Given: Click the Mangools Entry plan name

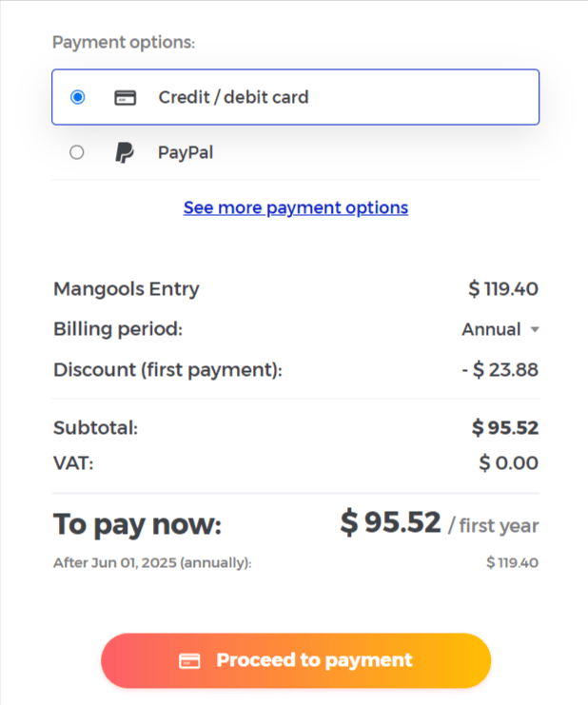Looking at the screenshot, I should tap(127, 289).
